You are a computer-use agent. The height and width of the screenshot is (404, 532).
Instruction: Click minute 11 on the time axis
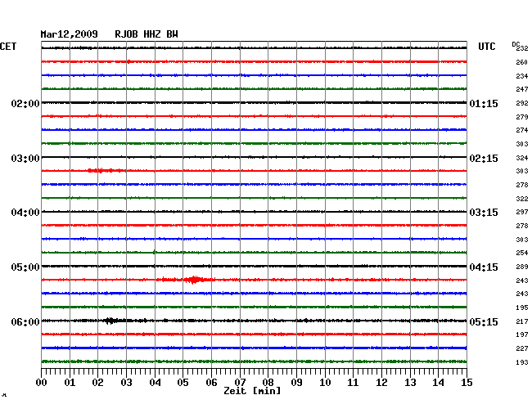pyautogui.click(x=353, y=383)
